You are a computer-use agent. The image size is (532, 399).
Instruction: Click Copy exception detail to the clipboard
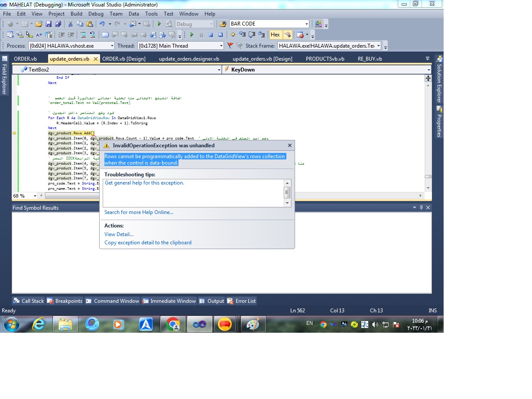click(x=148, y=243)
